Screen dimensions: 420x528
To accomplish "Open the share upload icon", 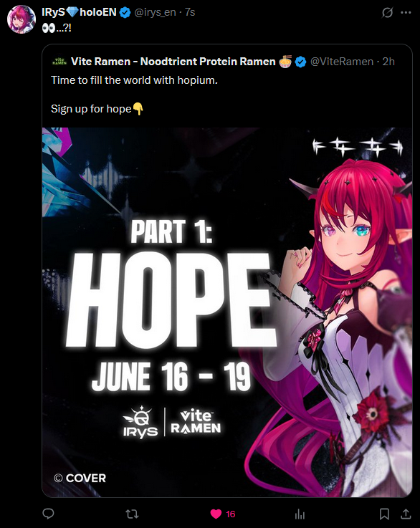I will coord(406,514).
